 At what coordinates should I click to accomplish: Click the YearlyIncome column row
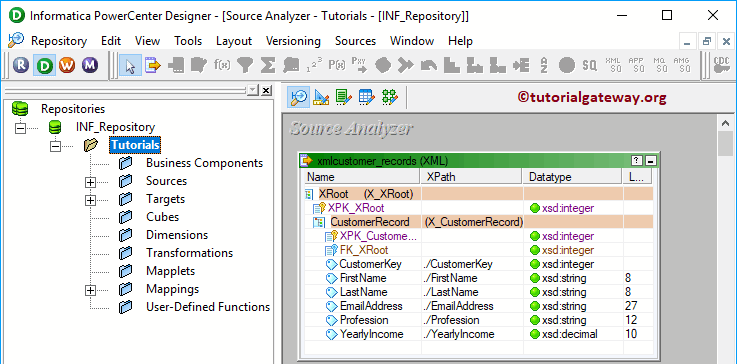(x=478, y=334)
